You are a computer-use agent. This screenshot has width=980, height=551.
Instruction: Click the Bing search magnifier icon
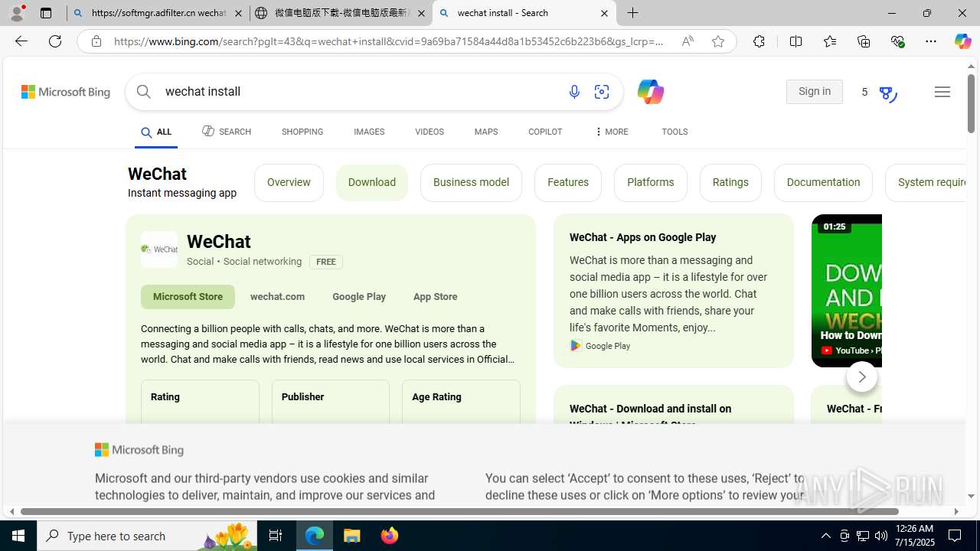tap(144, 92)
